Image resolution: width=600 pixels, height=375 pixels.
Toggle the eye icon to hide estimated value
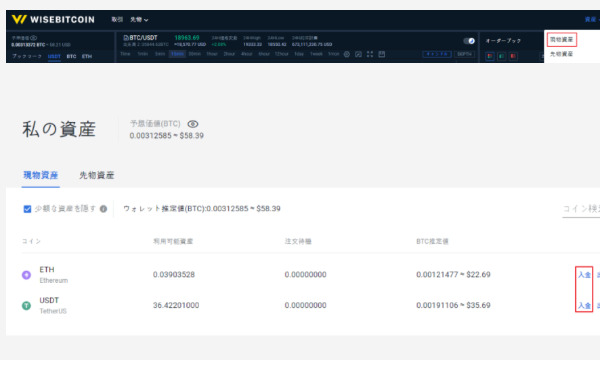pos(193,124)
